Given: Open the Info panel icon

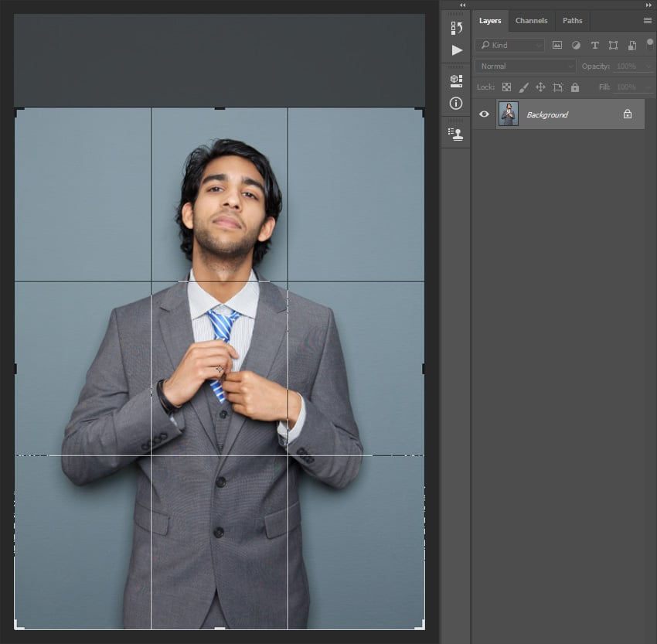Looking at the screenshot, I should (x=456, y=103).
